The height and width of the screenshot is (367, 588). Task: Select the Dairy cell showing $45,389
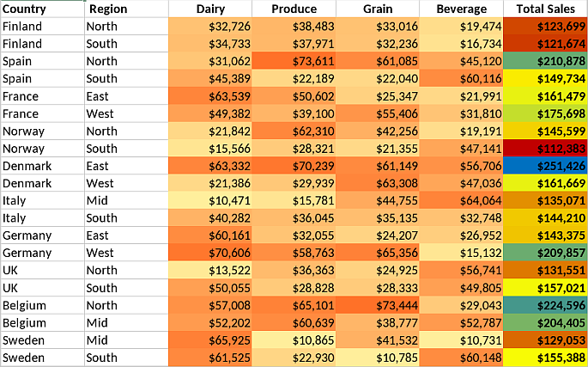click(210, 78)
